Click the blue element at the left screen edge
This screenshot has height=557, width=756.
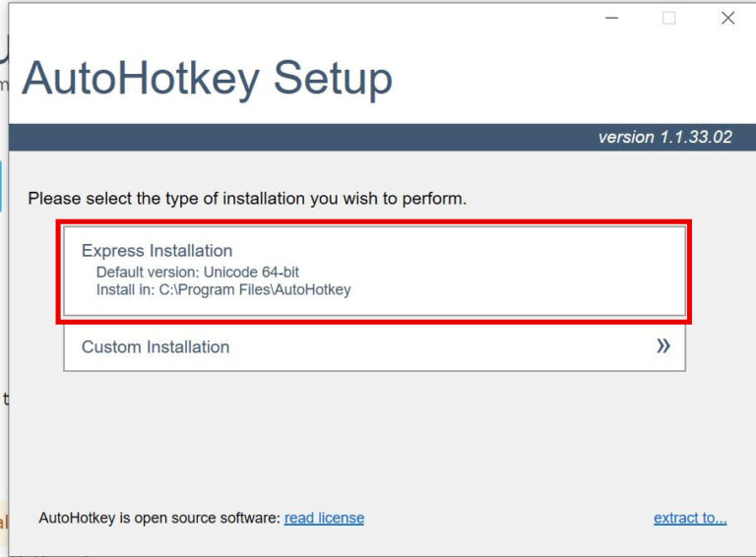[x=1, y=187]
